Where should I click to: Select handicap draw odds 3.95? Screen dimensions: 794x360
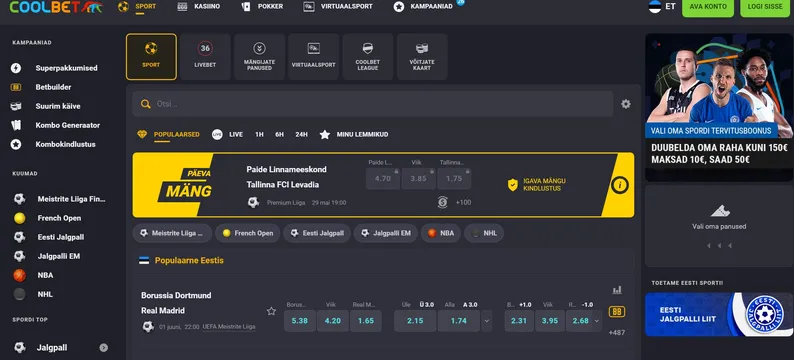tap(550, 321)
